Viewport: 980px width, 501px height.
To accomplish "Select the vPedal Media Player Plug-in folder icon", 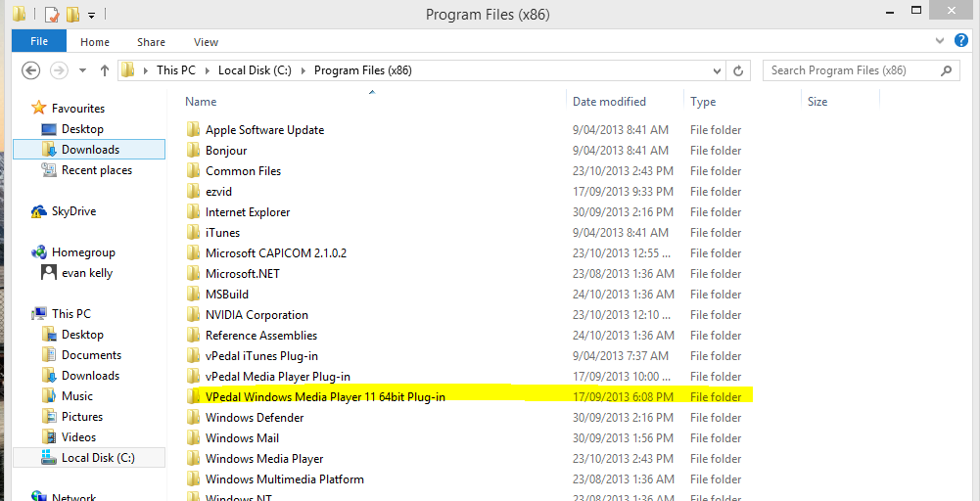I will [193, 378].
